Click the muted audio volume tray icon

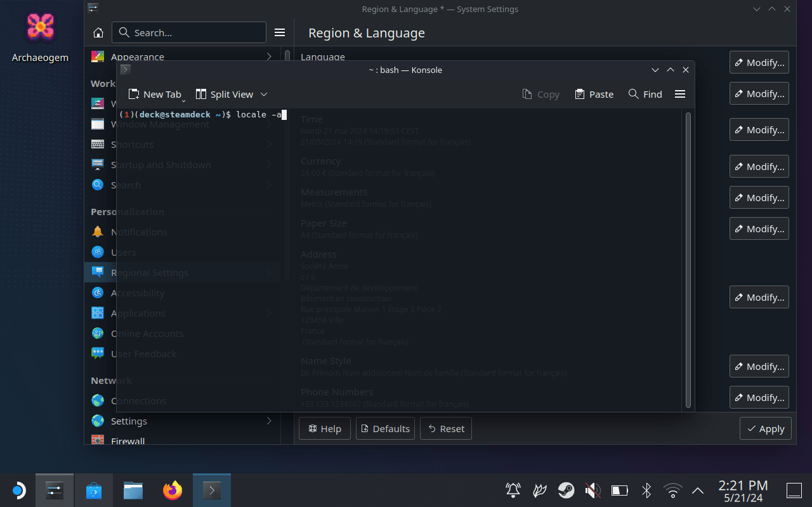pyautogui.click(x=593, y=490)
